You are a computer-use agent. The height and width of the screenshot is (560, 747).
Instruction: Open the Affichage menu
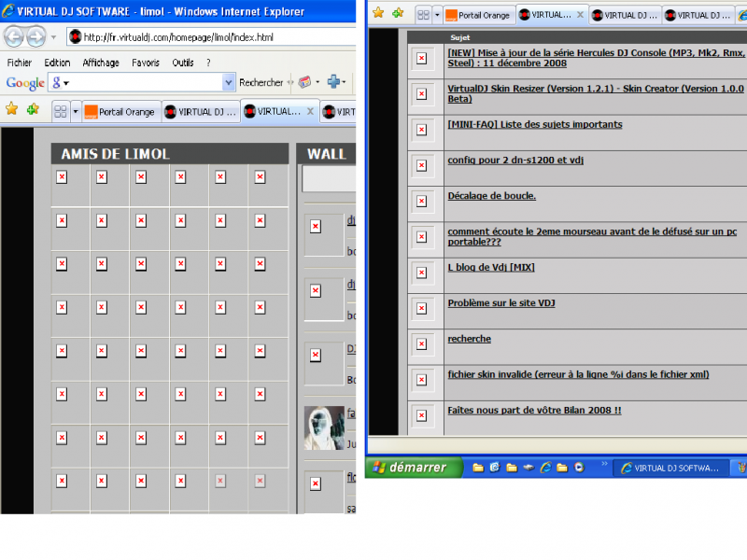pyautogui.click(x=101, y=63)
